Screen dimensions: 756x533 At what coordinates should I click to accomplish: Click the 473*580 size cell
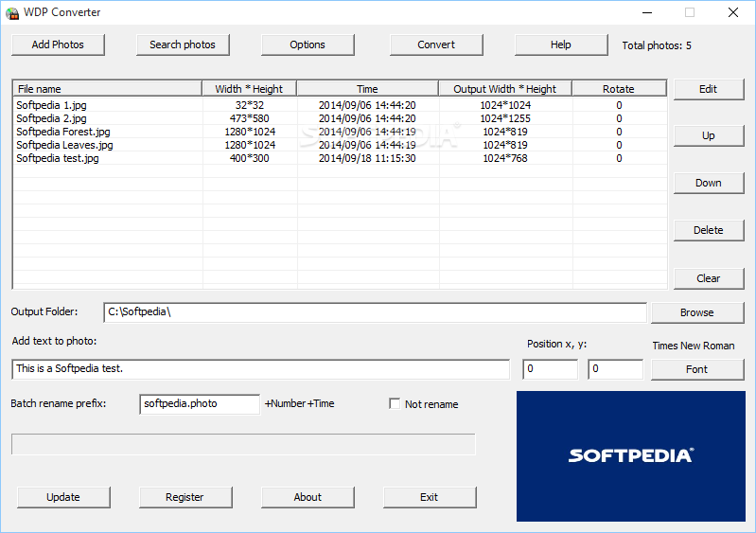[250, 118]
